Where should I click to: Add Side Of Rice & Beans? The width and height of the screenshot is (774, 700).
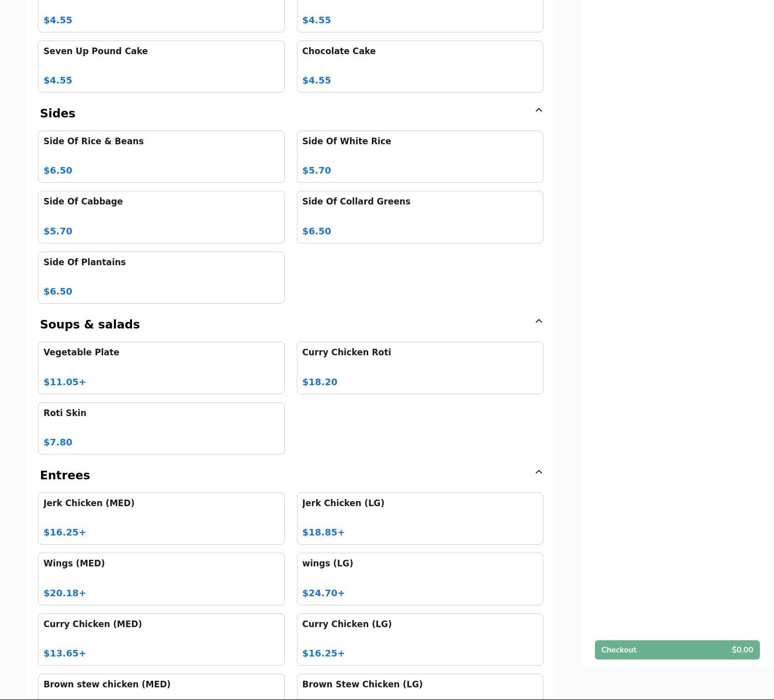(161, 156)
